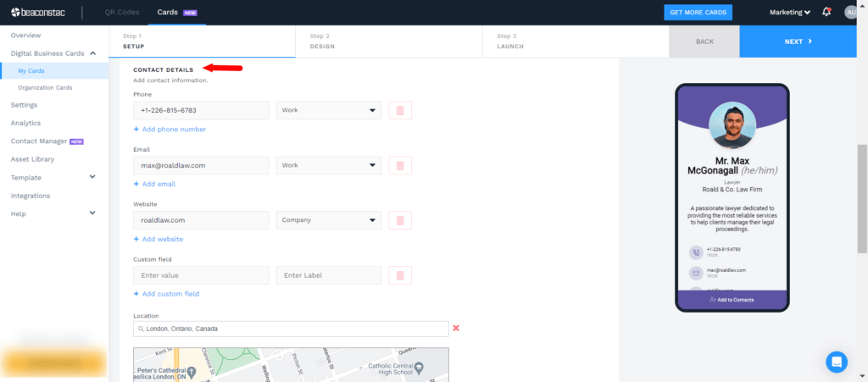The width and height of the screenshot is (868, 382).
Task: Delete the email row
Action: (x=400, y=165)
